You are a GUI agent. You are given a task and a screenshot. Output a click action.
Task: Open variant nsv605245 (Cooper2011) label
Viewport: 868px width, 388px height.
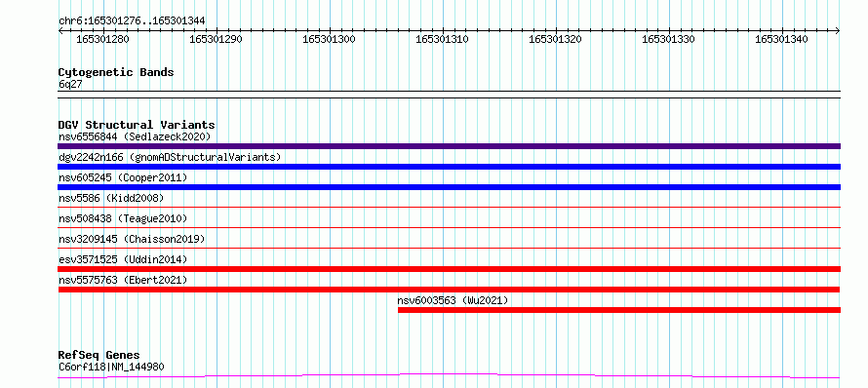[123, 177]
